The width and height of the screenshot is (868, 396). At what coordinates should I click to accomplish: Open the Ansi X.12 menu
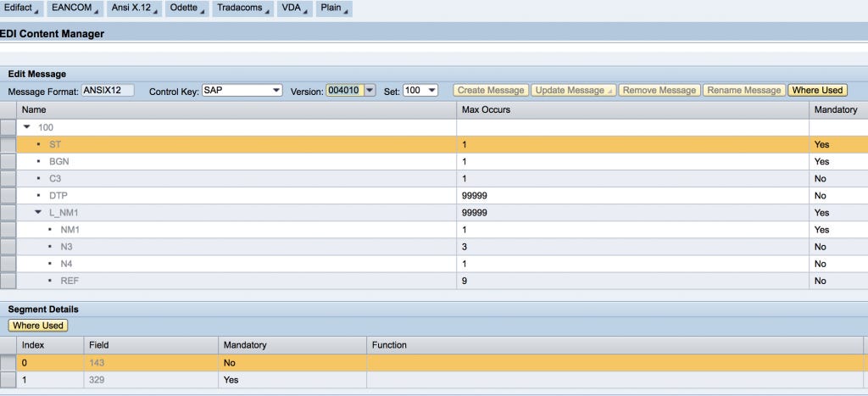click(x=134, y=8)
